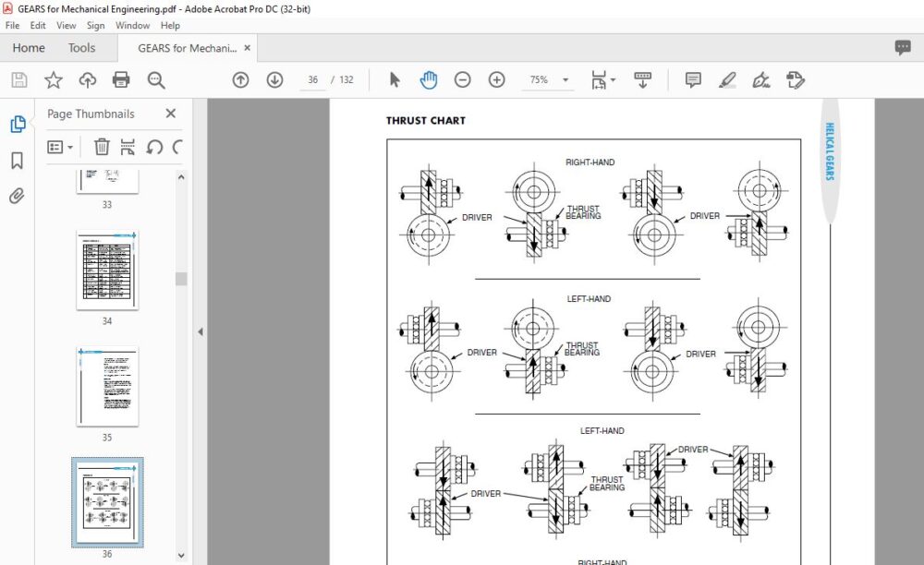Collapse the navigation pane arrow

(201, 332)
